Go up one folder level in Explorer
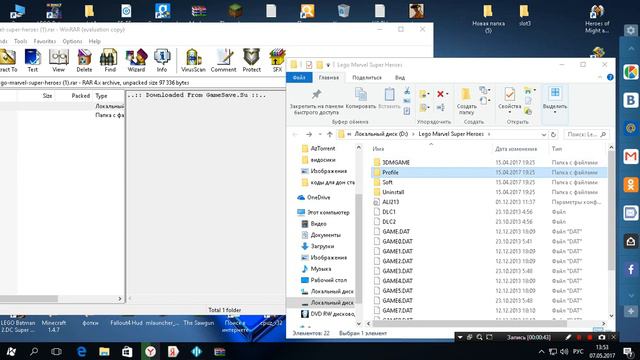Screen dimensions: 640x360 click(330, 134)
